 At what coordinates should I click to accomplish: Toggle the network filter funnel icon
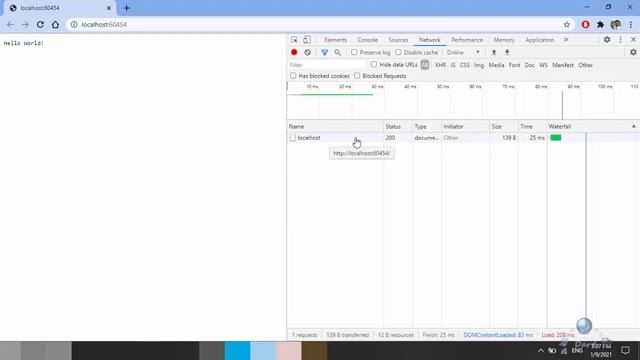tap(324, 52)
